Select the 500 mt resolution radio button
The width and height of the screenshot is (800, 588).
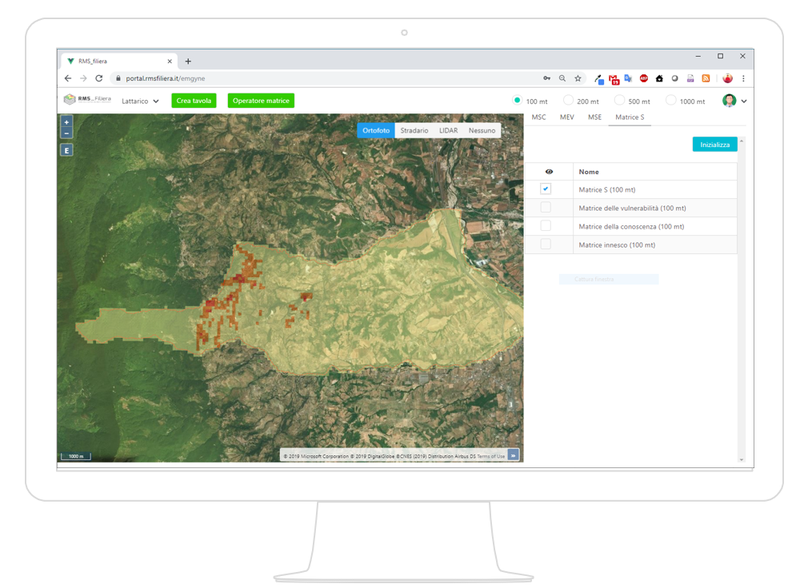620,101
